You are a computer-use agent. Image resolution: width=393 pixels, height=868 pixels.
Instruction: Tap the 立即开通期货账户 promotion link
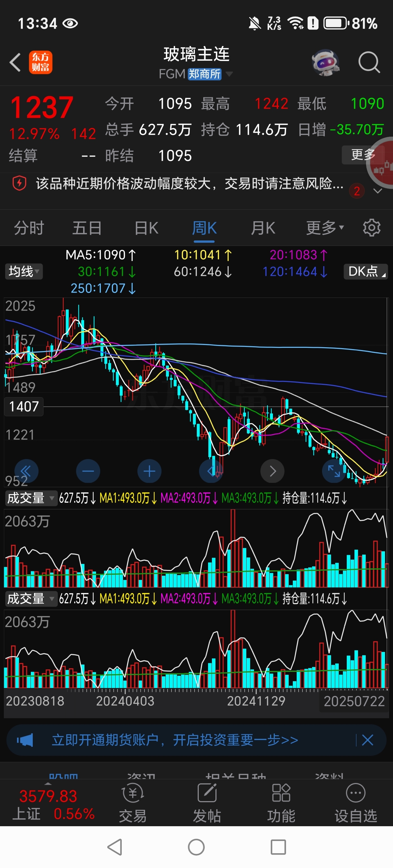[175, 740]
